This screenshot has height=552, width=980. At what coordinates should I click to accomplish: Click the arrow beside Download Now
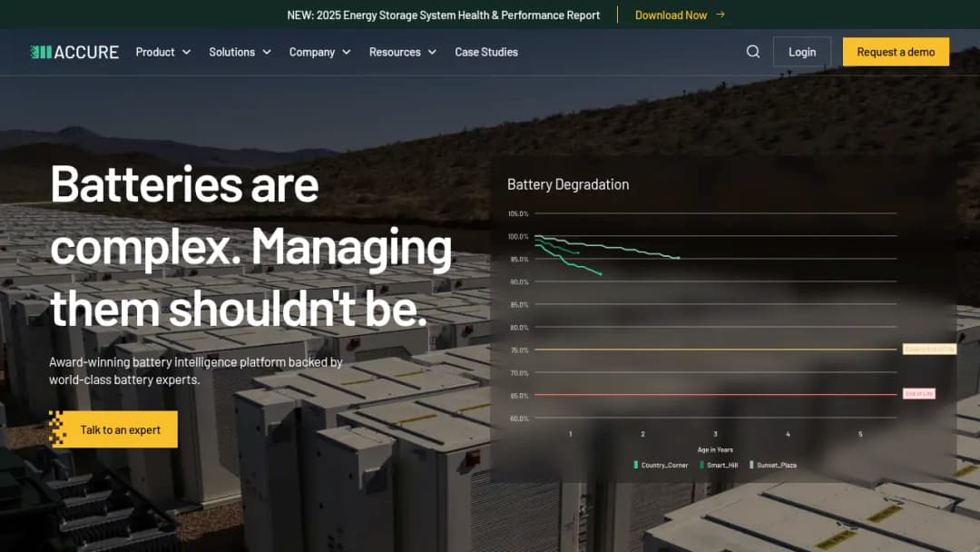pos(720,15)
